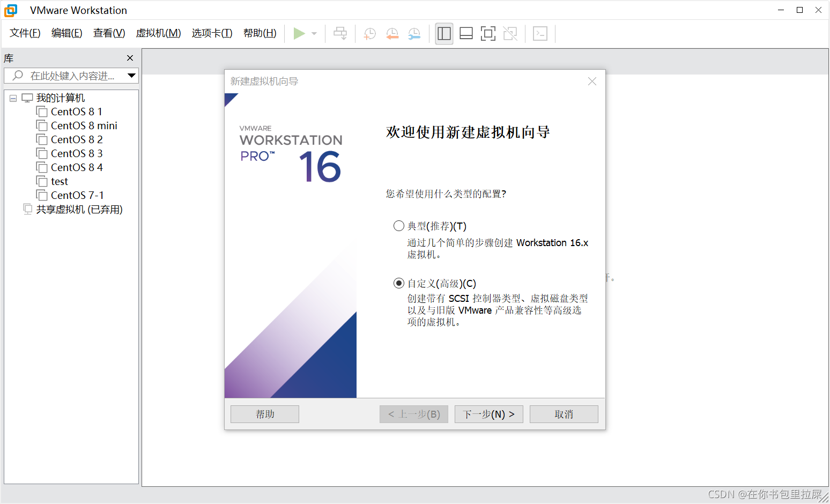
Task: Open the 虚拟机(M) menu
Action: (x=159, y=33)
